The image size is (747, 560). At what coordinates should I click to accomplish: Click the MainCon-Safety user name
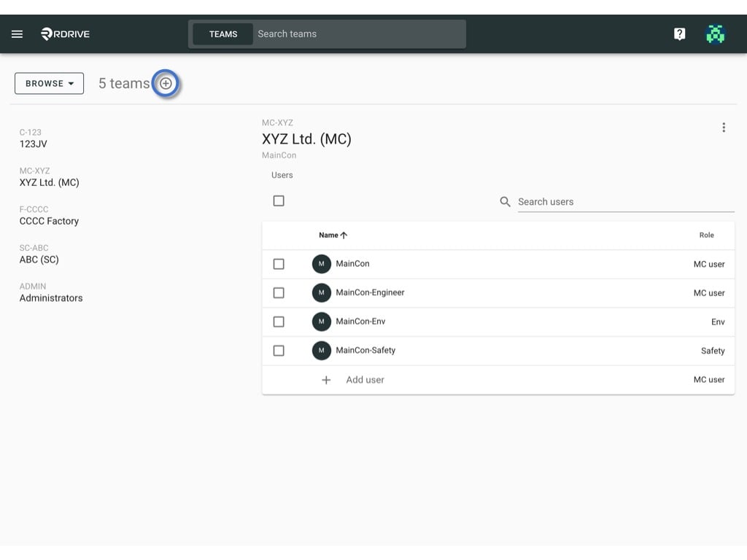point(366,351)
